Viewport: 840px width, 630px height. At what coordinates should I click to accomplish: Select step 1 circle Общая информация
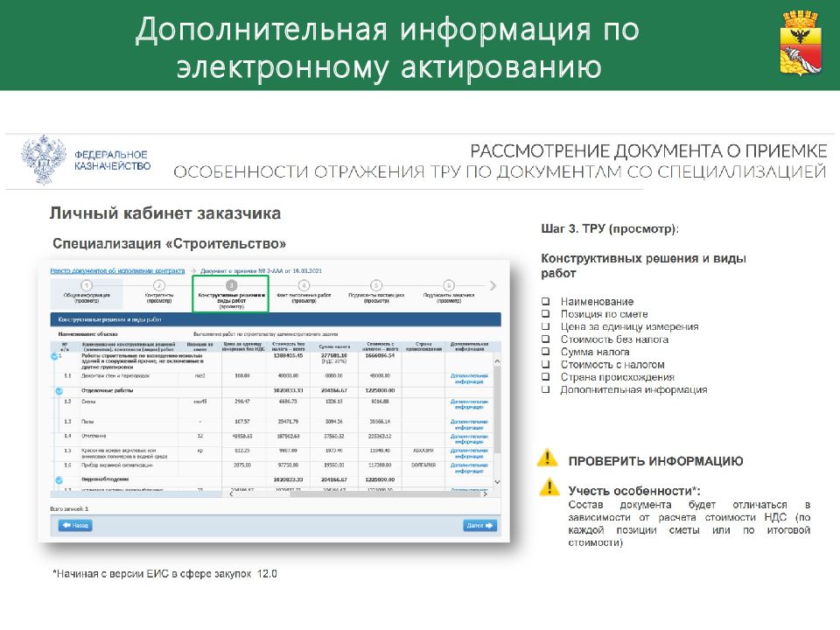click(86, 285)
